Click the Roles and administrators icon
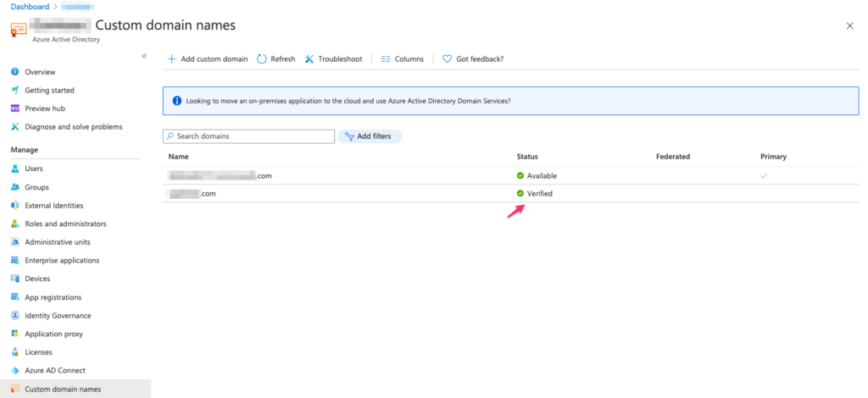Viewport: 868px width, 398px height. [15, 224]
